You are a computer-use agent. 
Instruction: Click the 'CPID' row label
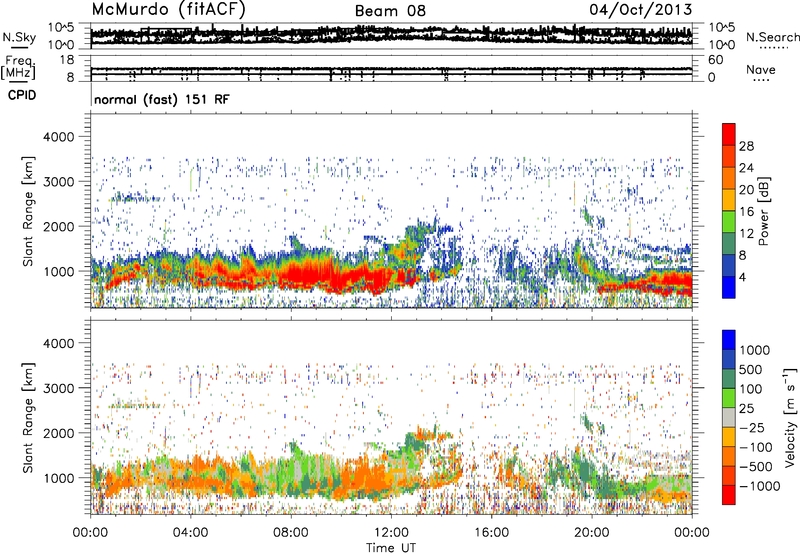[22, 95]
